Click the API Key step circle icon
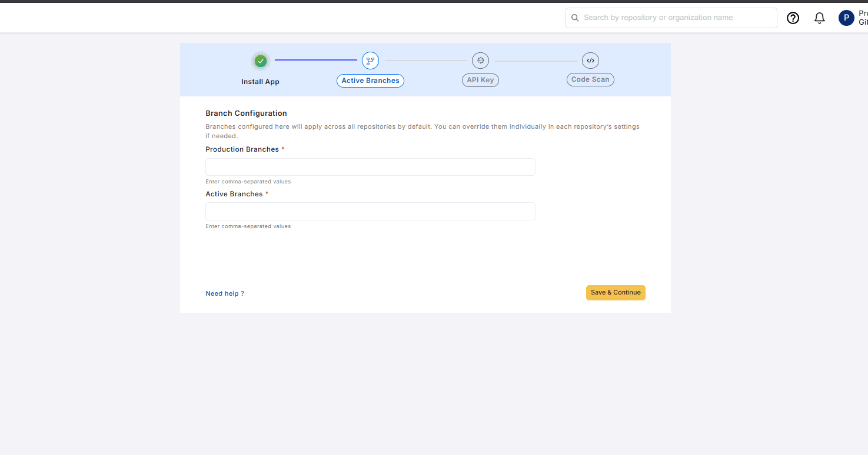868x455 pixels. point(480,61)
